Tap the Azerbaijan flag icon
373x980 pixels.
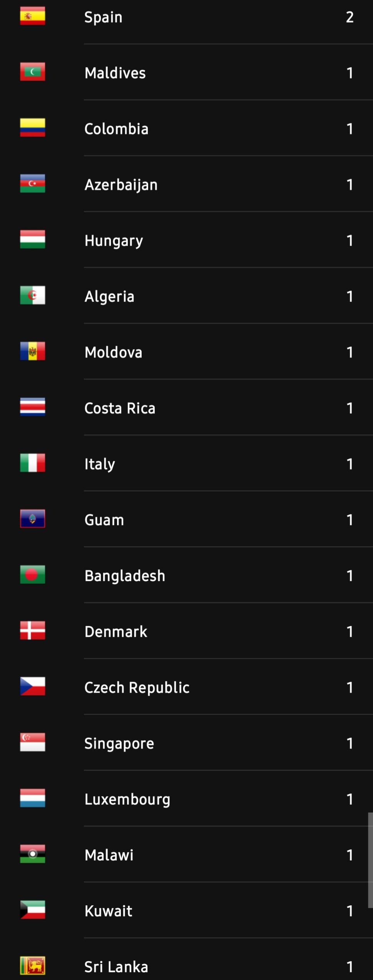point(33,184)
